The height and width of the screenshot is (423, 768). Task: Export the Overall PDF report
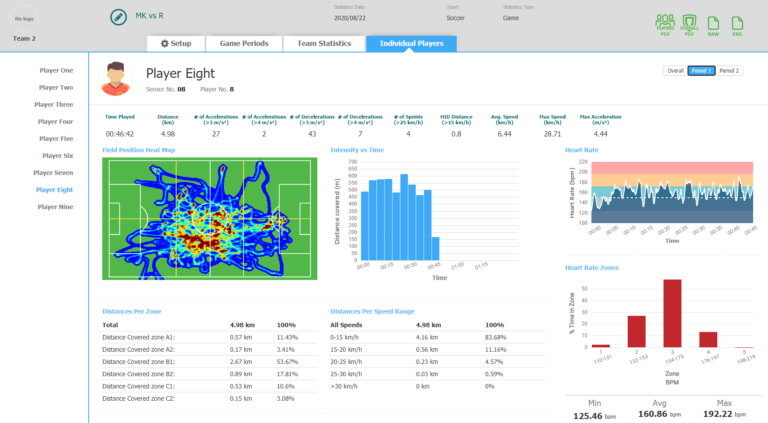pos(689,25)
